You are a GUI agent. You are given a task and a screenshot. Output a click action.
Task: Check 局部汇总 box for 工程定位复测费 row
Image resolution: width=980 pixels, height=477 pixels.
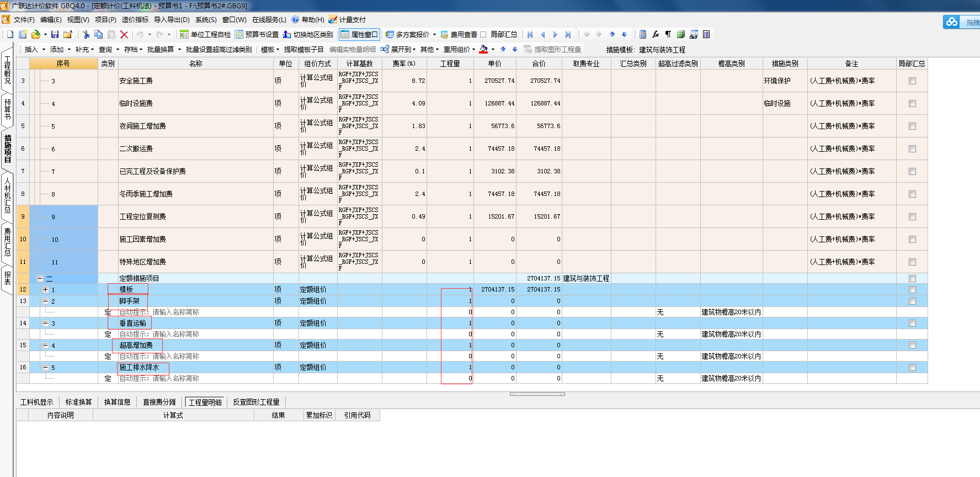coord(912,216)
